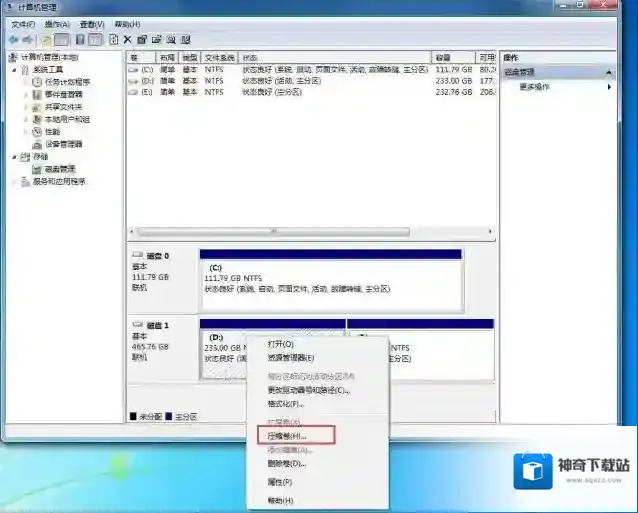Click the Refresh toolbar icon
The width and height of the screenshot is (638, 513).
click(112, 39)
